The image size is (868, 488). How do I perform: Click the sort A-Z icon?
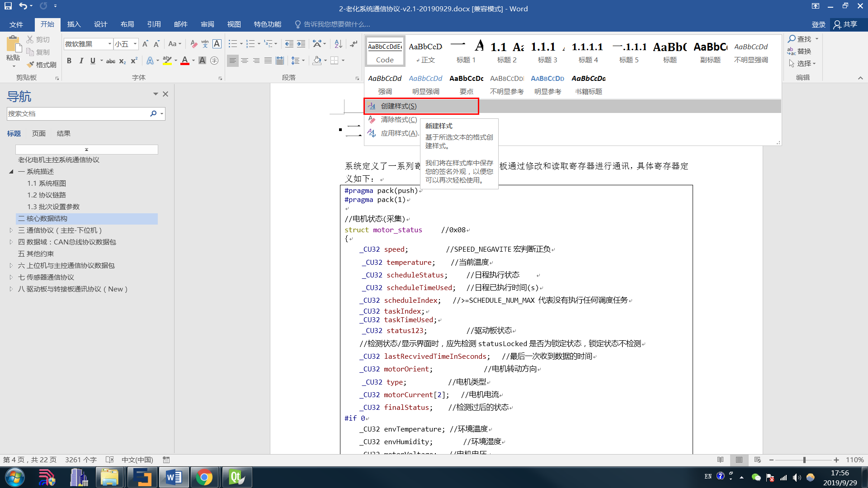pyautogui.click(x=338, y=44)
